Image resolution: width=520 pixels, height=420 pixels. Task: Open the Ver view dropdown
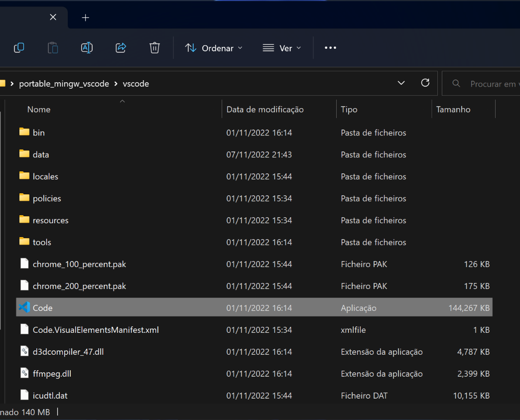[282, 48]
